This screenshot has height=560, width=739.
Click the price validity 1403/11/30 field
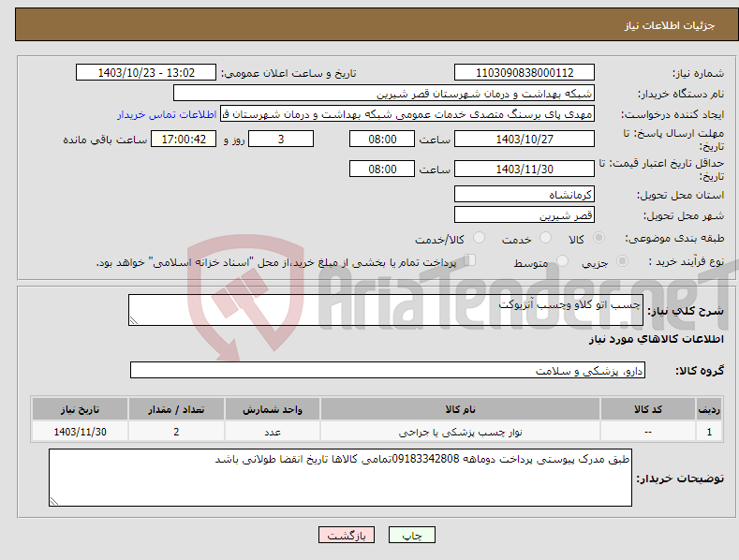pos(525,169)
